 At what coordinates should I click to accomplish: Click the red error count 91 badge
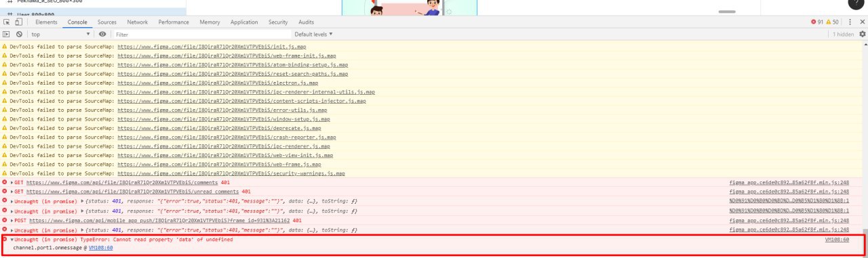point(817,22)
